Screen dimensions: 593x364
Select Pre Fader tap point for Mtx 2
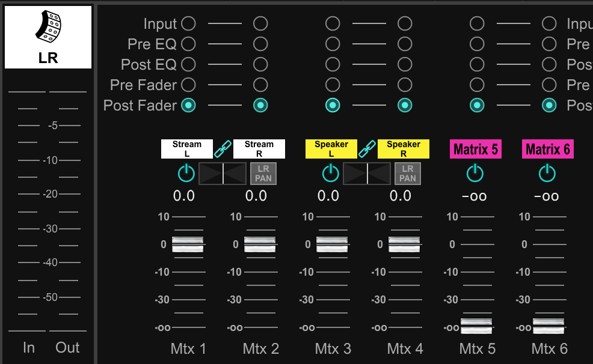click(x=260, y=85)
